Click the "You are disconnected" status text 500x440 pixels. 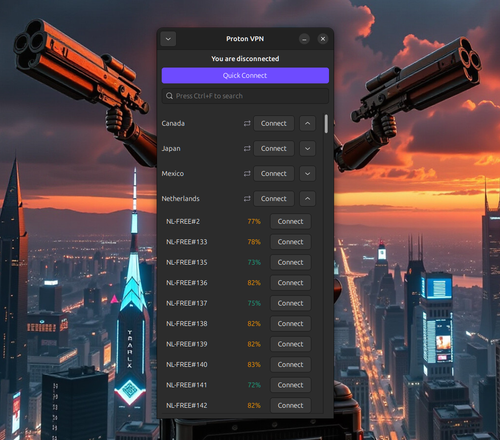(245, 59)
